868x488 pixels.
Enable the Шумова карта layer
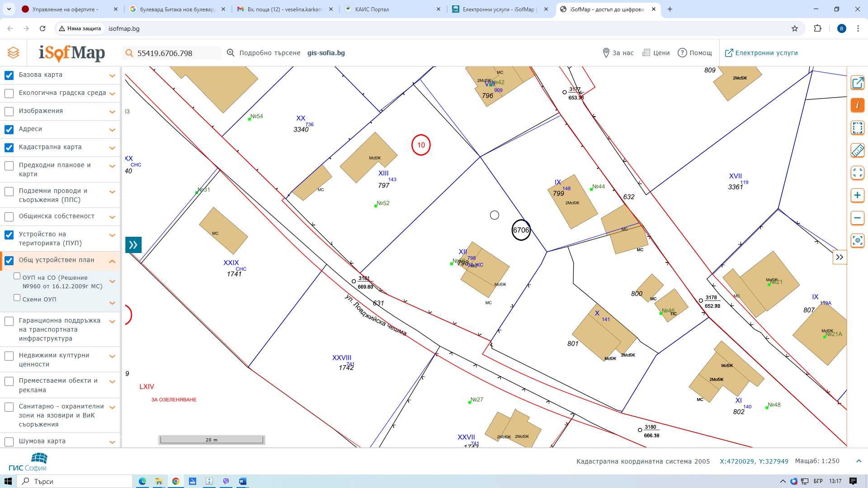[x=9, y=441]
